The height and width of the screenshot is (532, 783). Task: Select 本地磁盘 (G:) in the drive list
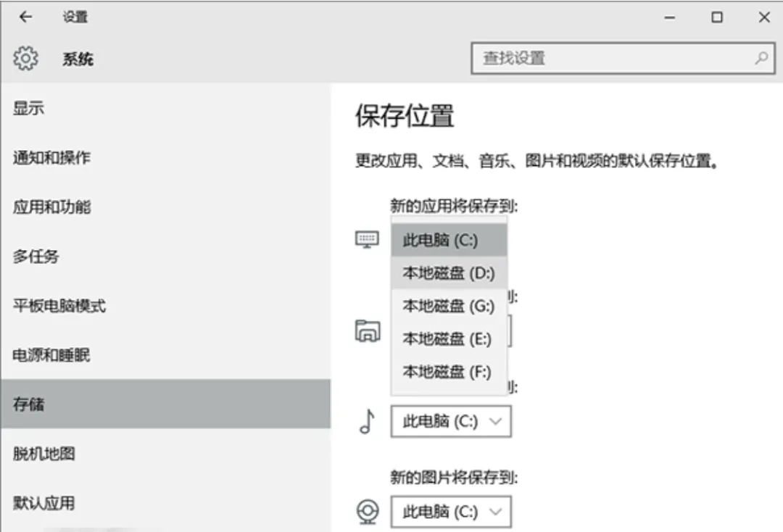(x=448, y=306)
